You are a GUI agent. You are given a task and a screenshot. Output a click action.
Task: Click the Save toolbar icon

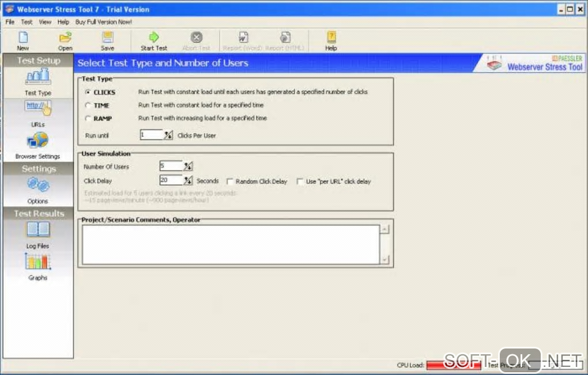point(108,37)
